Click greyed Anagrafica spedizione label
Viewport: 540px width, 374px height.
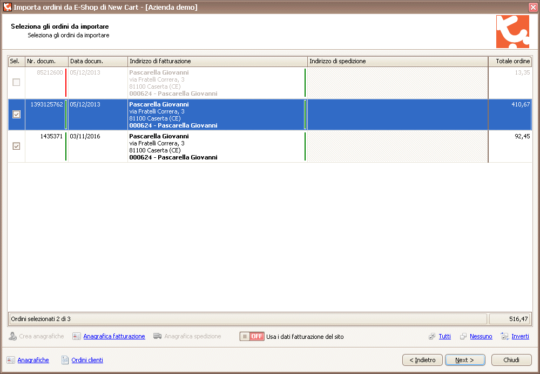(193, 336)
